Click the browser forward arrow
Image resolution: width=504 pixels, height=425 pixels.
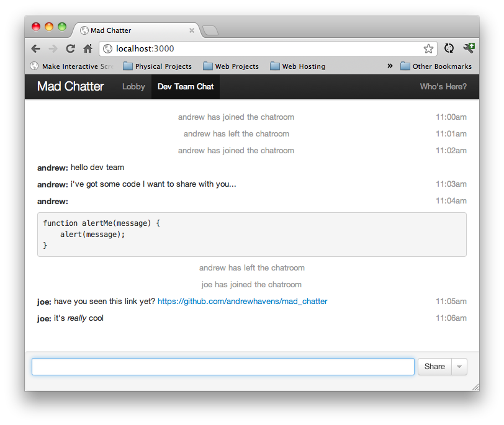tap(53, 49)
